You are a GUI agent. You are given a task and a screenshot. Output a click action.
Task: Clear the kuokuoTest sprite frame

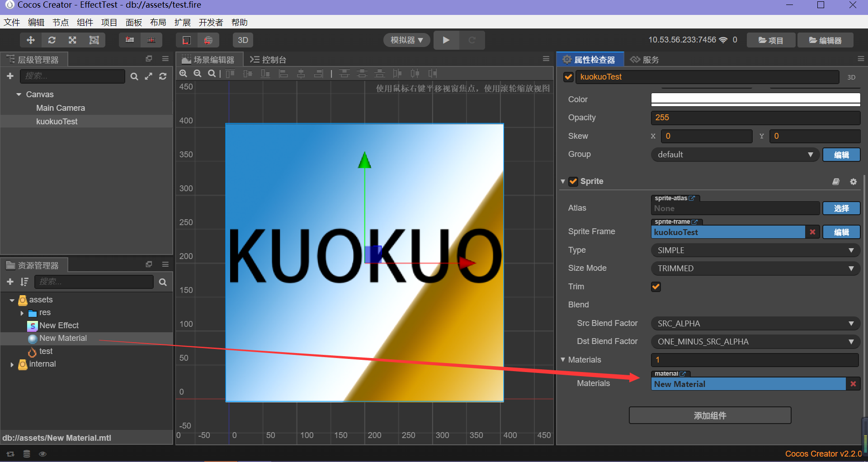pyautogui.click(x=812, y=232)
